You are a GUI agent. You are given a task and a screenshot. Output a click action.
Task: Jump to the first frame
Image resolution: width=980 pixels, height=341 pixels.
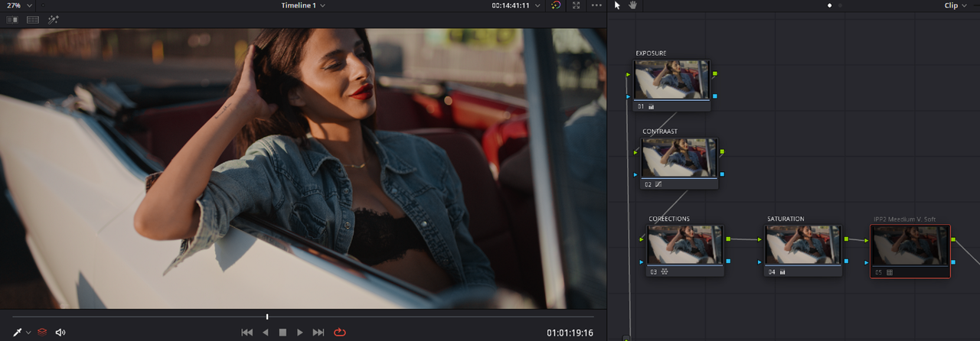[247, 333]
